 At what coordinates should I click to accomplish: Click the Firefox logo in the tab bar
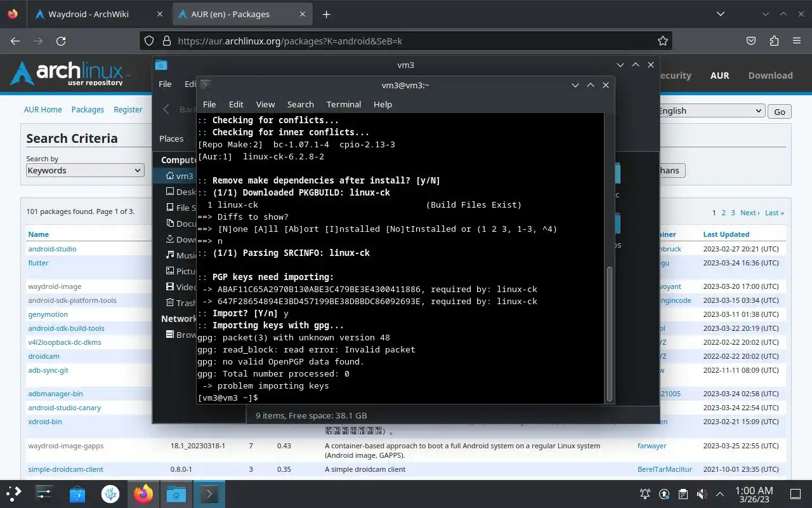(x=13, y=14)
